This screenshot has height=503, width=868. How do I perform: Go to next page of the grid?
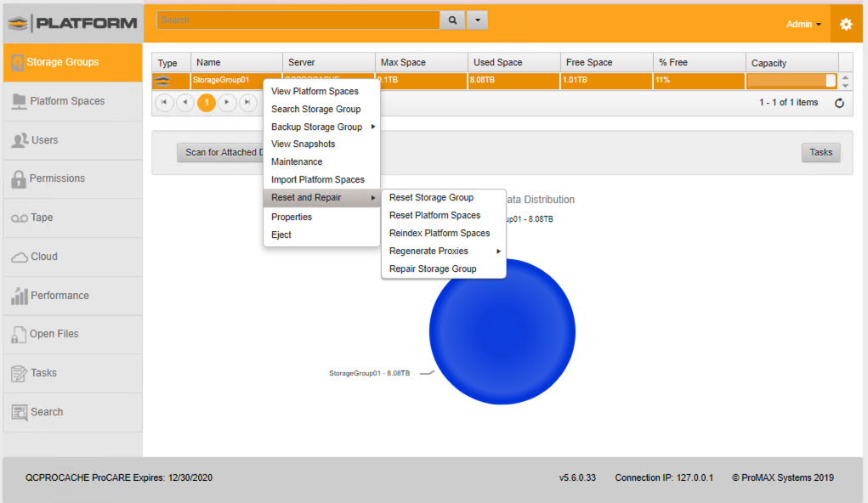pyautogui.click(x=227, y=102)
